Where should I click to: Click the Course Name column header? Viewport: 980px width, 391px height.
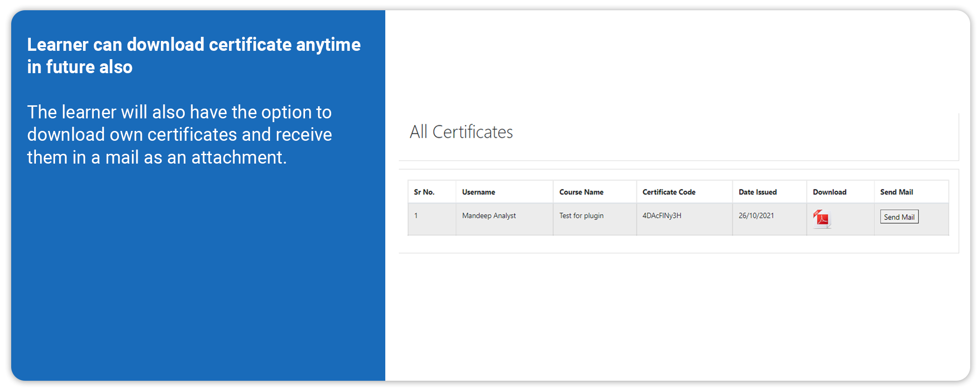click(581, 192)
